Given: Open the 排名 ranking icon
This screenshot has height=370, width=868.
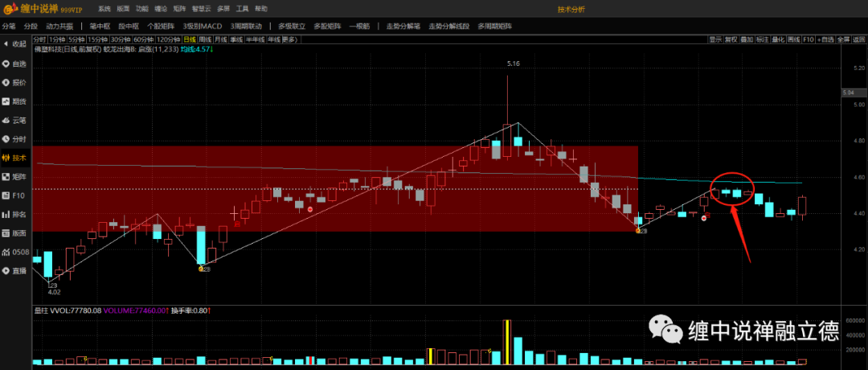Looking at the screenshot, I should (6, 214).
